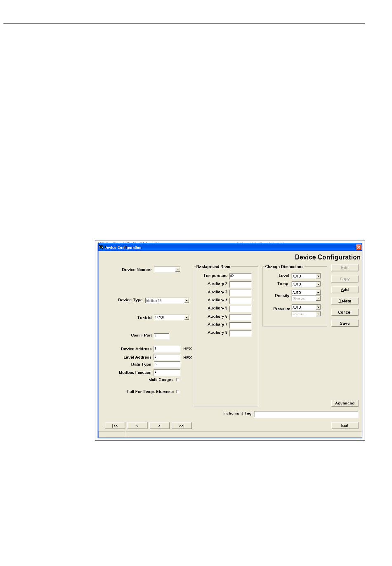Open the Device Number dropdown

click(178, 269)
